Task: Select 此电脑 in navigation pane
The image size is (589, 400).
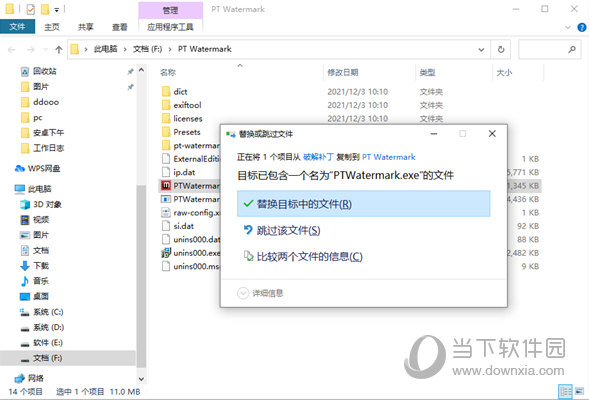Action: 33,189
